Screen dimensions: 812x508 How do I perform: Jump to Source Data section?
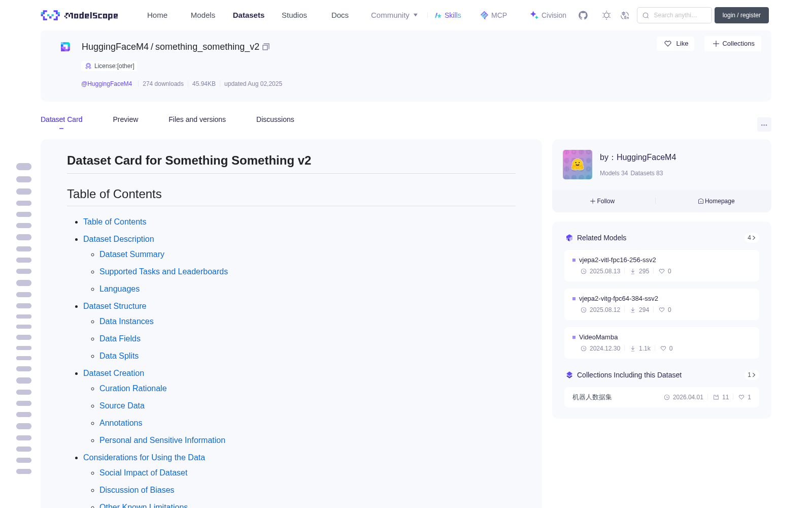(122, 405)
